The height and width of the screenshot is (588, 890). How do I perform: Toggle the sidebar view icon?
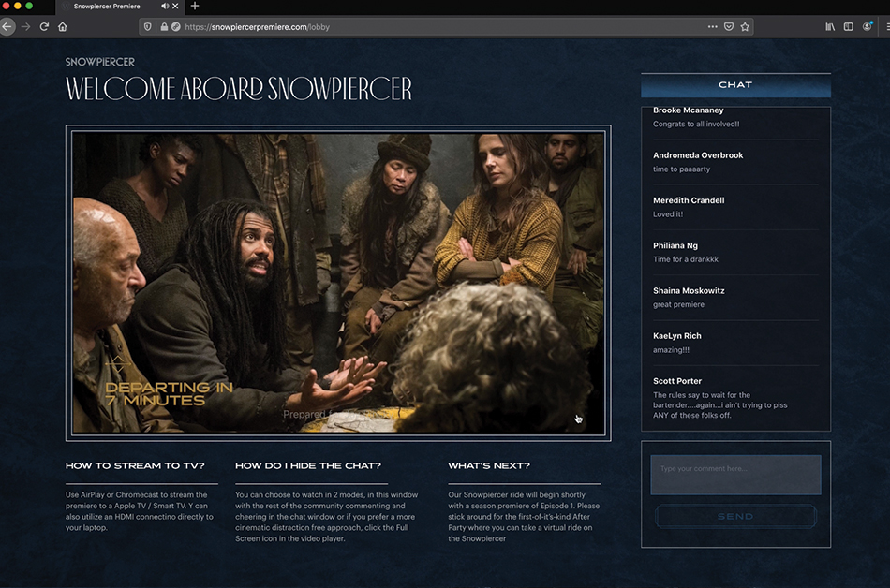pos(849,26)
